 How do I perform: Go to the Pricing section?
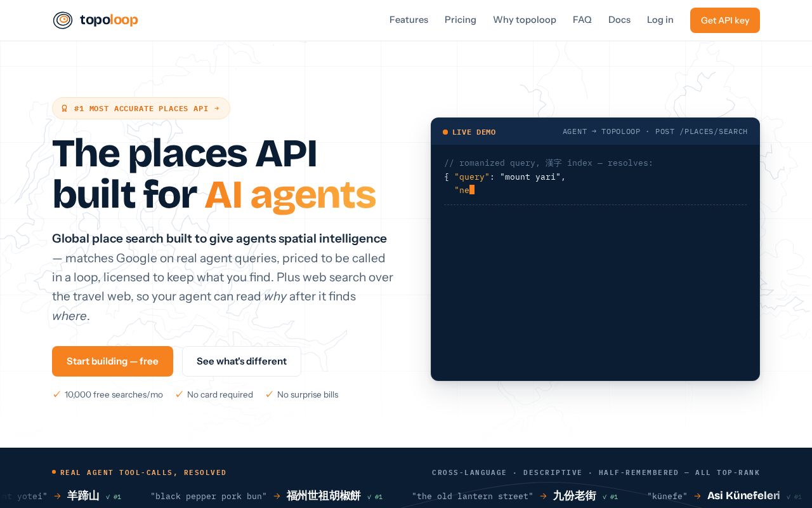[461, 20]
